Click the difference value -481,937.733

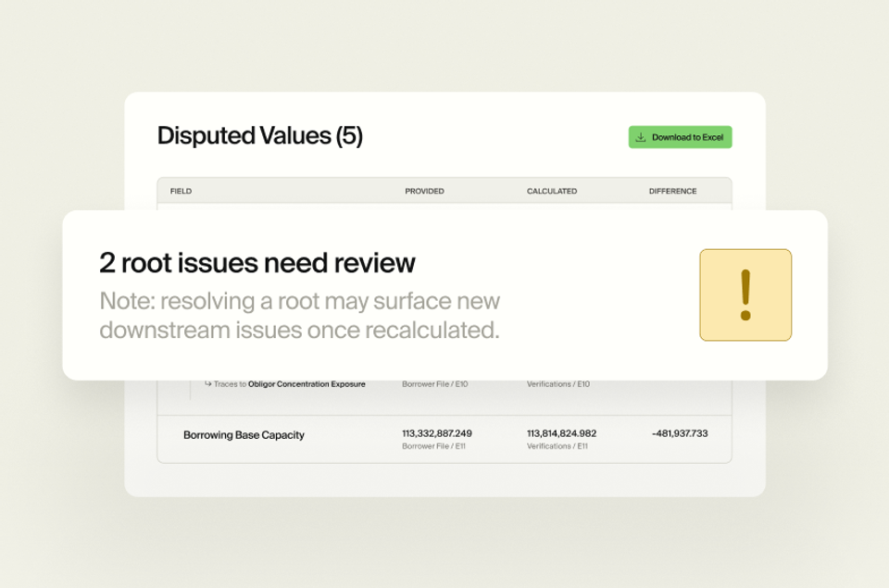[680, 433]
